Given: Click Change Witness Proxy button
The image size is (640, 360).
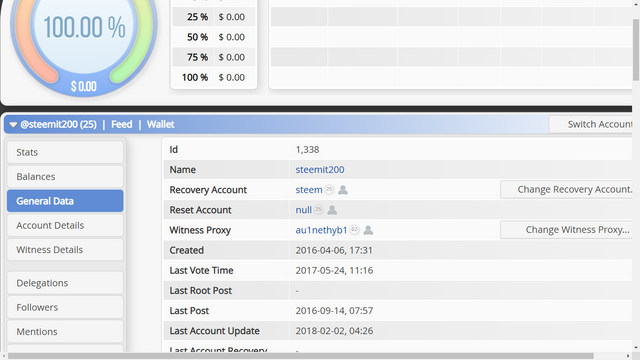Looking at the screenshot, I should pyautogui.click(x=567, y=230).
